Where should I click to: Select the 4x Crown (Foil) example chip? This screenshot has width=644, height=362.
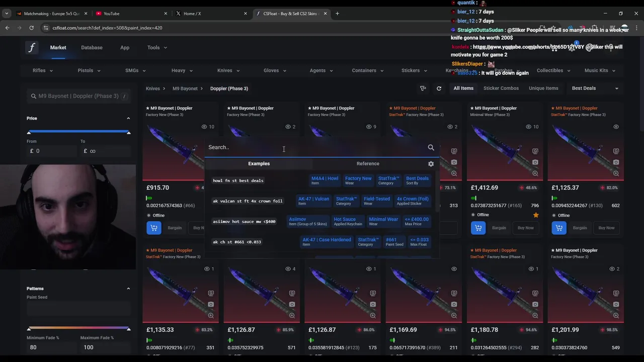click(413, 201)
